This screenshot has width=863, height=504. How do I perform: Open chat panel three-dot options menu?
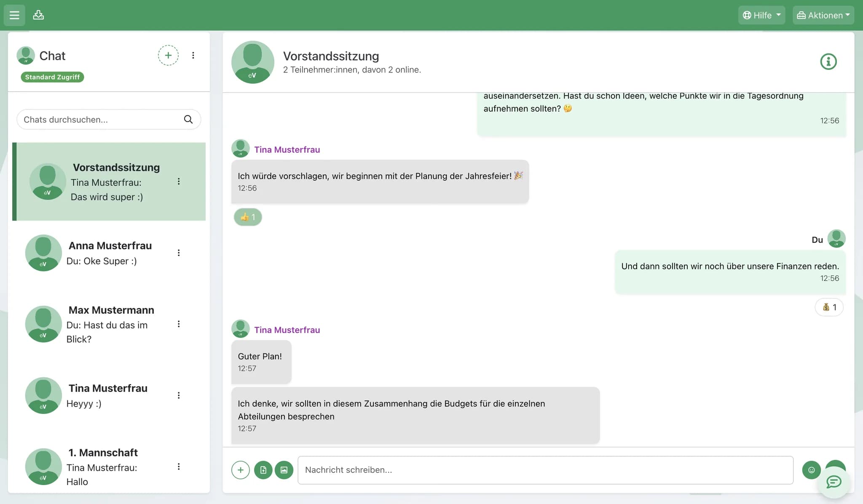(193, 55)
